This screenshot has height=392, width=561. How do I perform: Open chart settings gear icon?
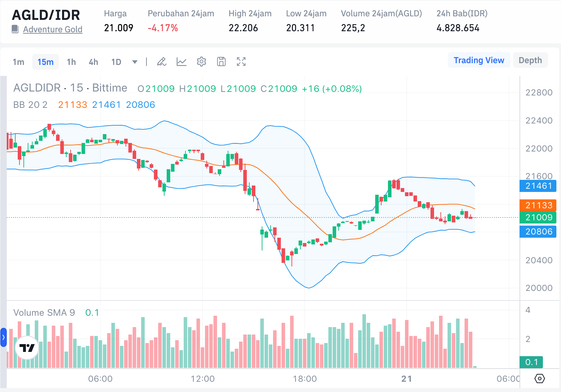click(x=201, y=62)
